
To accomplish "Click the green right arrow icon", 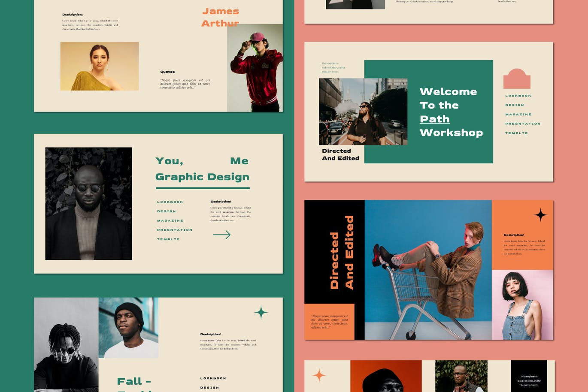I will point(221,235).
